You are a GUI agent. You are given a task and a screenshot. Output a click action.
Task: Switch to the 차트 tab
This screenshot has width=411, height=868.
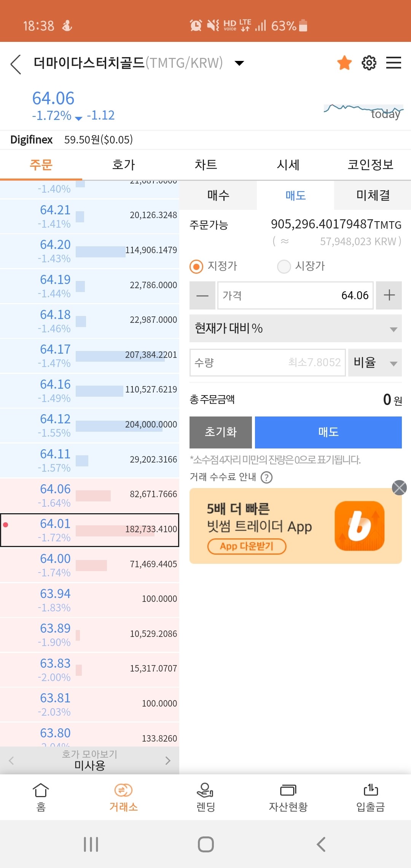pos(205,164)
